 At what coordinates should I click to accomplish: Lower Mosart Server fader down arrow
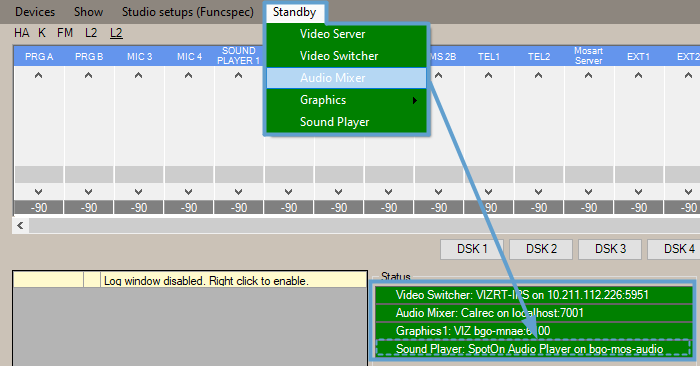coord(589,192)
